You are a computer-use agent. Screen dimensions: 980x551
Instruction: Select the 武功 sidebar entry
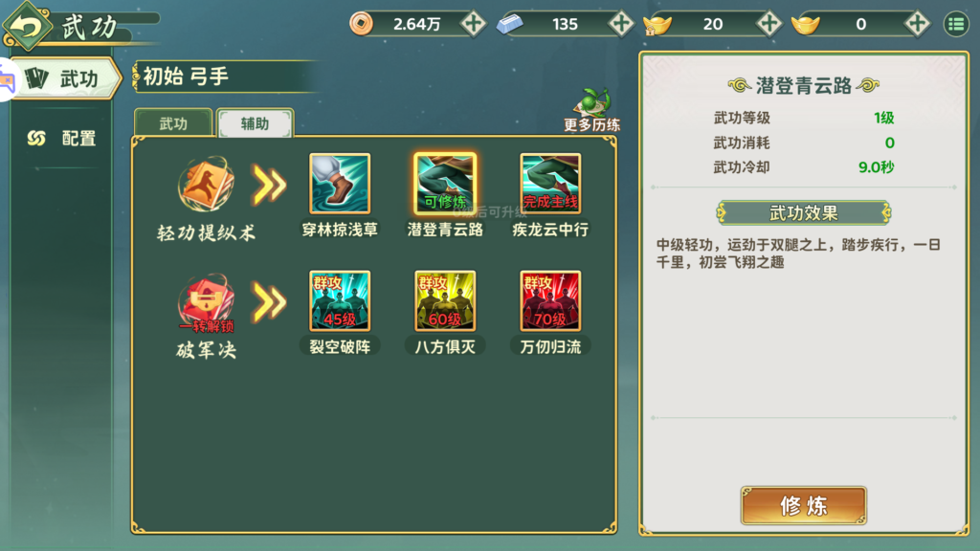coord(65,78)
